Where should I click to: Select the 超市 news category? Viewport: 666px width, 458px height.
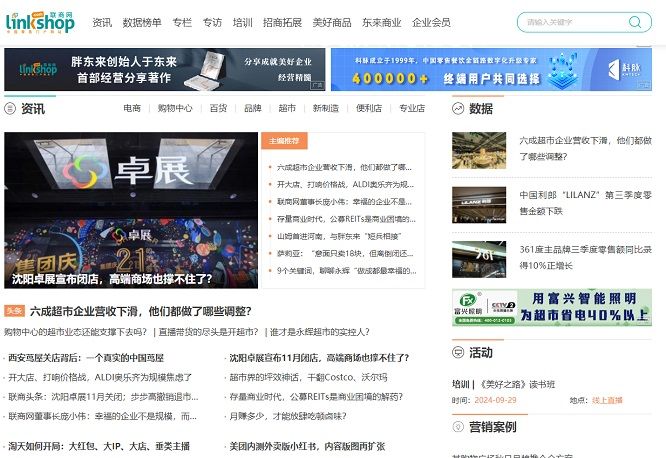click(287, 108)
